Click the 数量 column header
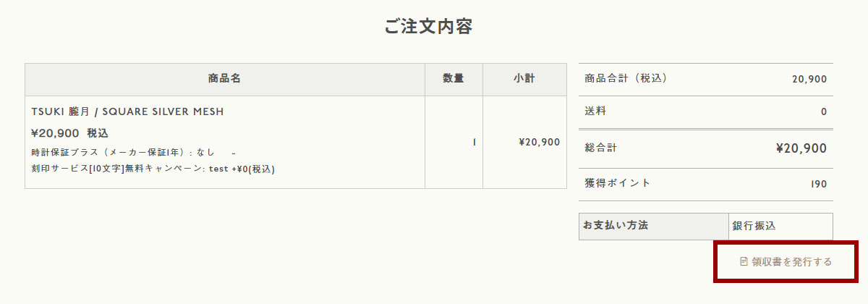The height and width of the screenshot is (304, 868). pyautogui.click(x=454, y=79)
